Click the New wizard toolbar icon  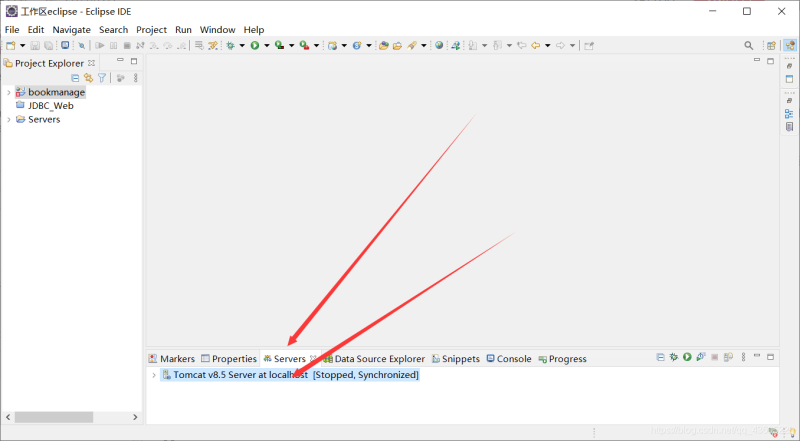click(x=11, y=45)
